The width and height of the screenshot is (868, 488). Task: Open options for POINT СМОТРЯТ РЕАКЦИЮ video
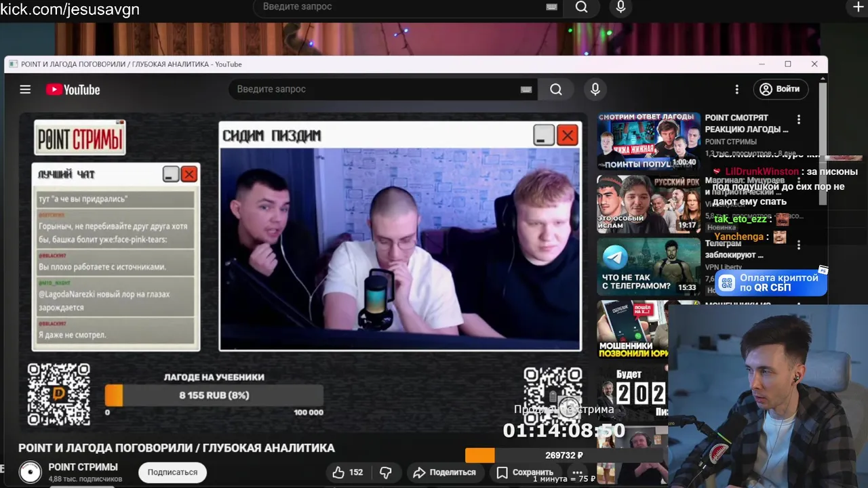799,119
